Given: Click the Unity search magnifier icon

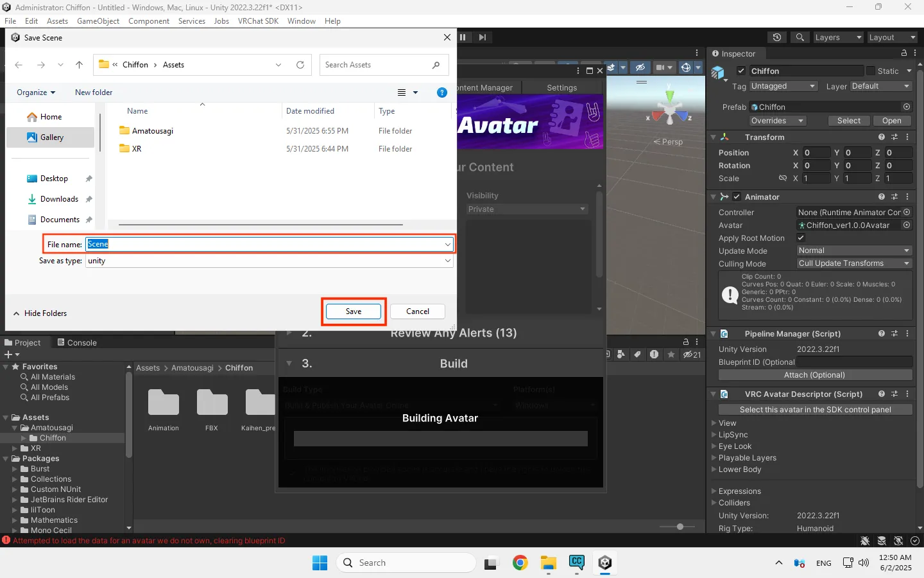Looking at the screenshot, I should [800, 37].
